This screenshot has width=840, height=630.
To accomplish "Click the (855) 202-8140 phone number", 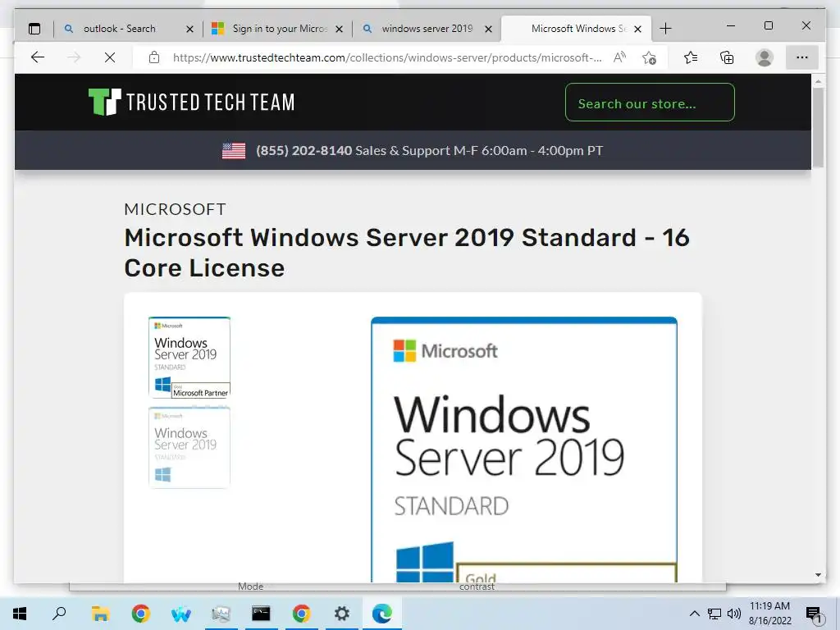I will (304, 151).
